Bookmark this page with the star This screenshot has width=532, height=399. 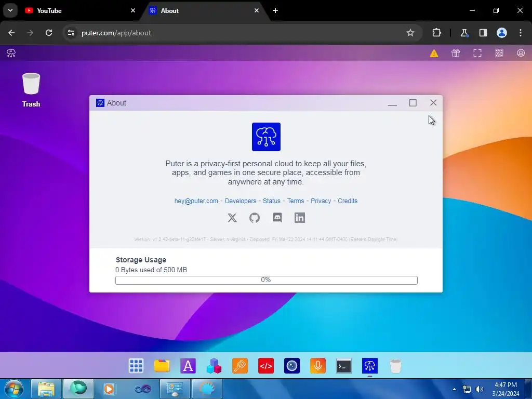coord(410,33)
